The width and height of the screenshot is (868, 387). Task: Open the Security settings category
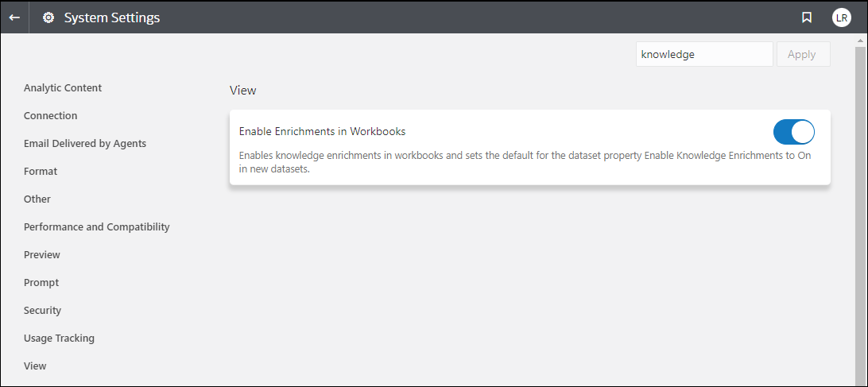(42, 310)
